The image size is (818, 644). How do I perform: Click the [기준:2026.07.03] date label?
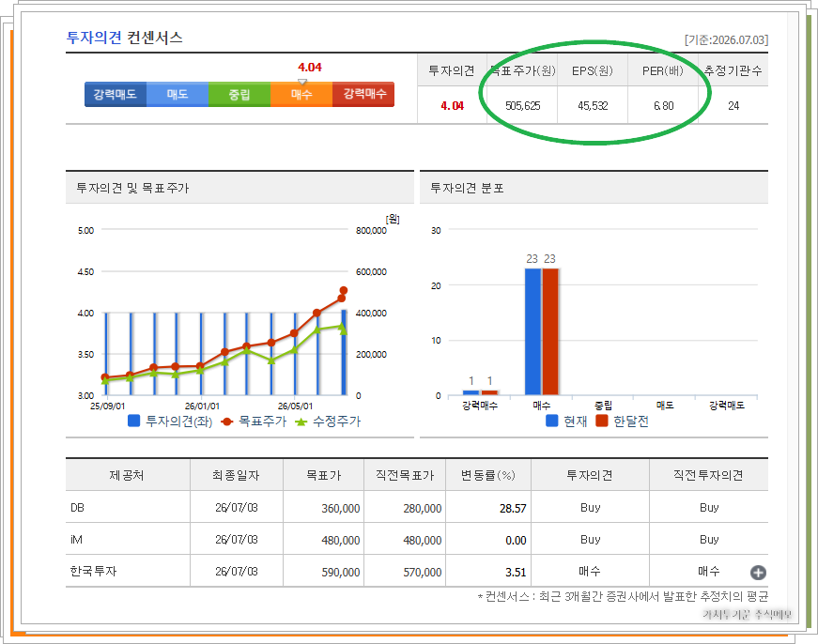pos(726,40)
